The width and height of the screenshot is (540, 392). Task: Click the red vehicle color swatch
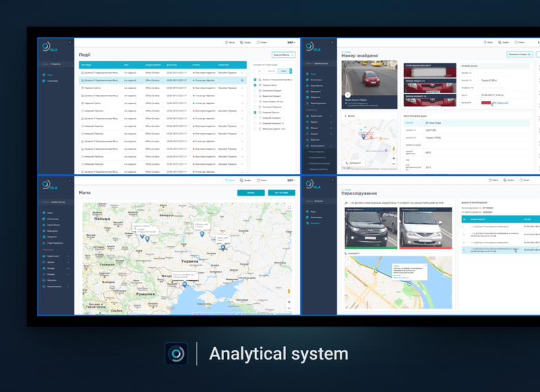486,103
